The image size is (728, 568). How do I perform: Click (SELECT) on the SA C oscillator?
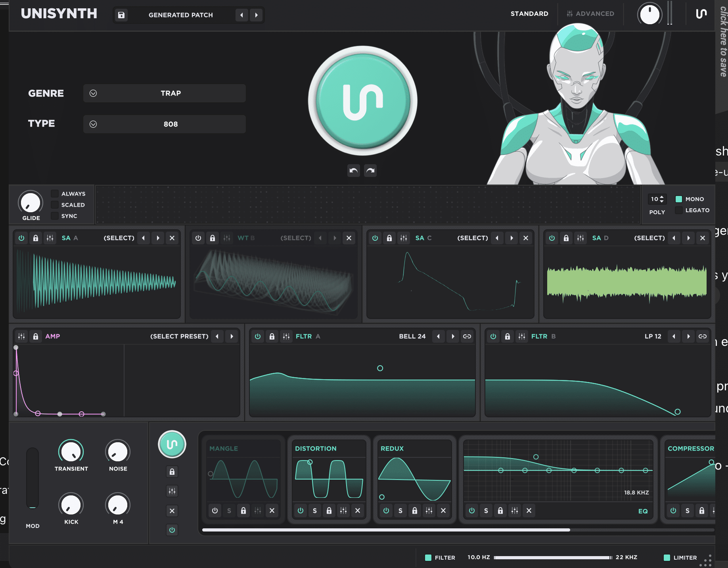(x=473, y=238)
